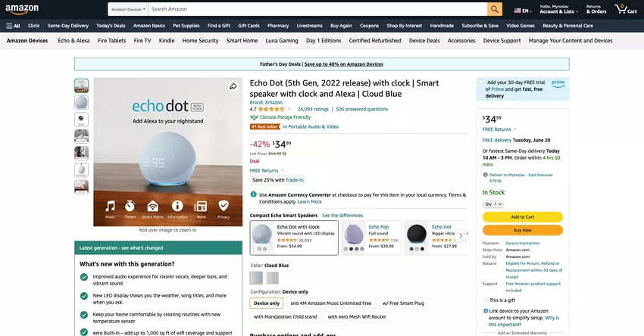Tick the 30-day free Prime trial checkbox
Viewport: 644px width, 336px height.
[481, 82]
